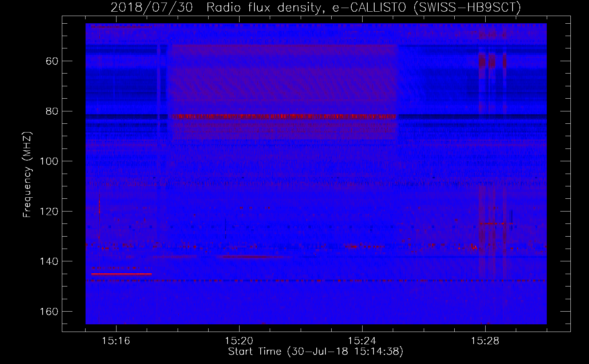
Task: Click the "Start Time (30-Jul-18 15:14:38)" axis label
Action: (316, 352)
